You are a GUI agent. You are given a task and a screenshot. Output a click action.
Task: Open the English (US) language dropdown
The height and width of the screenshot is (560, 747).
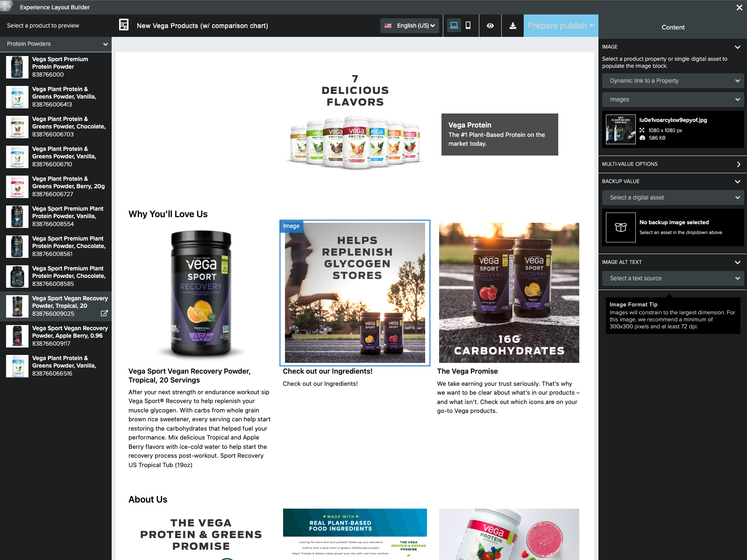pos(410,26)
